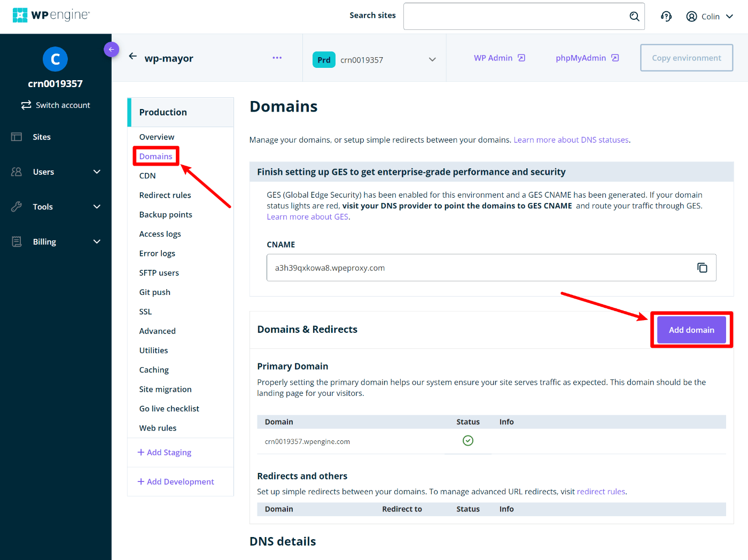
Task: Click the Add domain button
Action: (x=691, y=330)
